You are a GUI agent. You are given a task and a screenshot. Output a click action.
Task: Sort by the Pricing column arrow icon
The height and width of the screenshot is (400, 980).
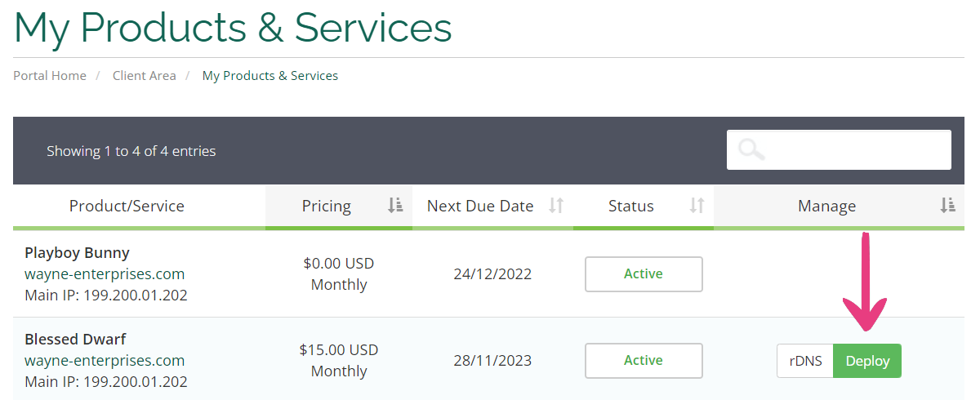[395, 206]
